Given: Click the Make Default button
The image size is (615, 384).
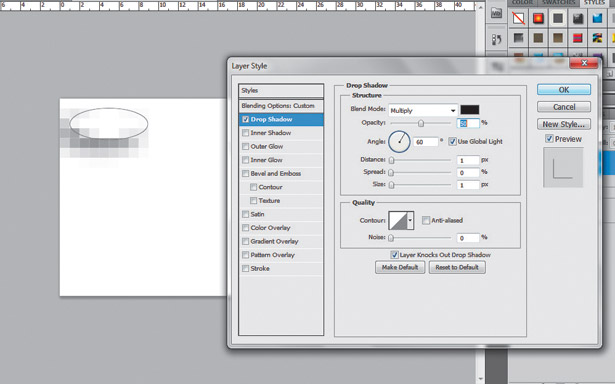Looking at the screenshot, I should click(x=400, y=268).
